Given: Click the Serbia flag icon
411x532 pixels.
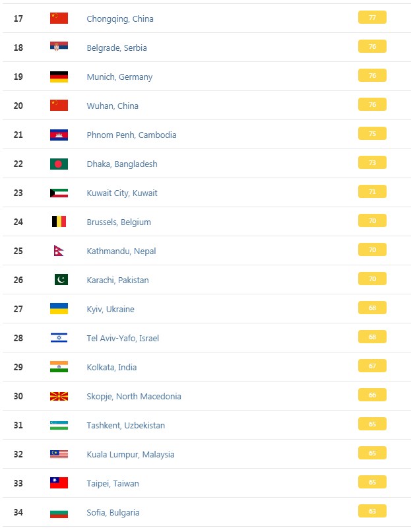Looking at the screenshot, I should click(59, 48).
